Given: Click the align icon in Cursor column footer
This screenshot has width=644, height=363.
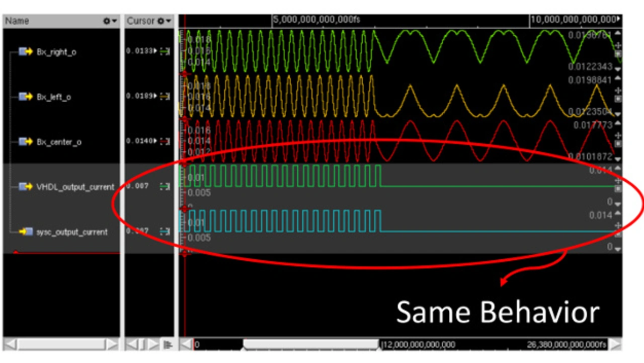Looking at the screenshot, I should 168,345.
